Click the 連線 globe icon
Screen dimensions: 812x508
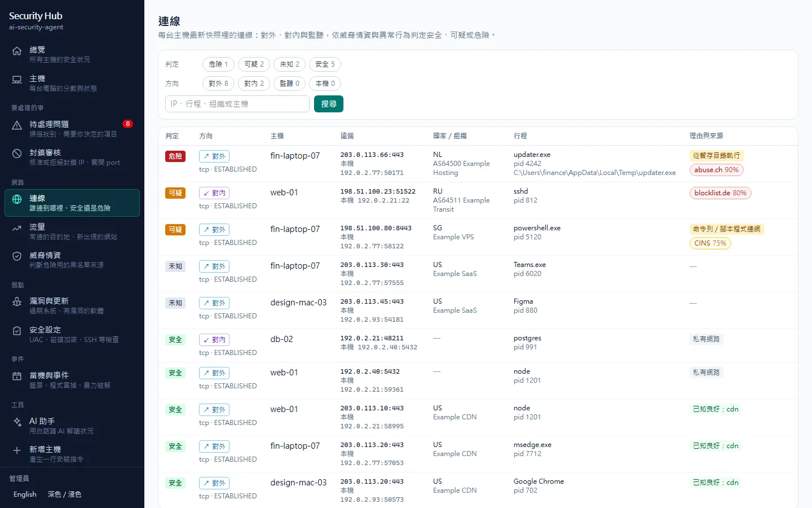pos(17,199)
